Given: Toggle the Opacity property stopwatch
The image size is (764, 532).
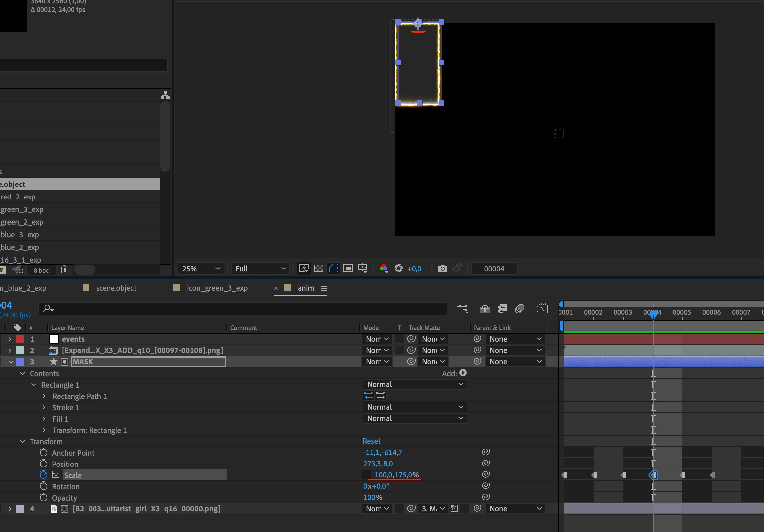Looking at the screenshot, I should [x=43, y=497].
